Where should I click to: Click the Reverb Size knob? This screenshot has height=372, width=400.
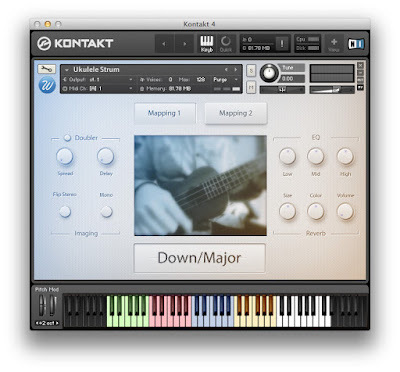pos(287,211)
